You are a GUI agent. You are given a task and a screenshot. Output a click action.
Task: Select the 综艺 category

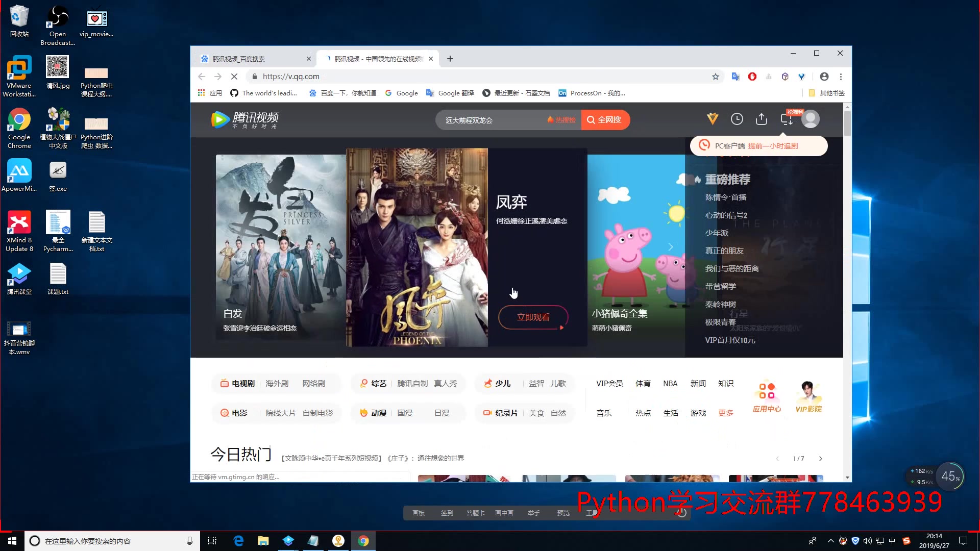[373, 384]
